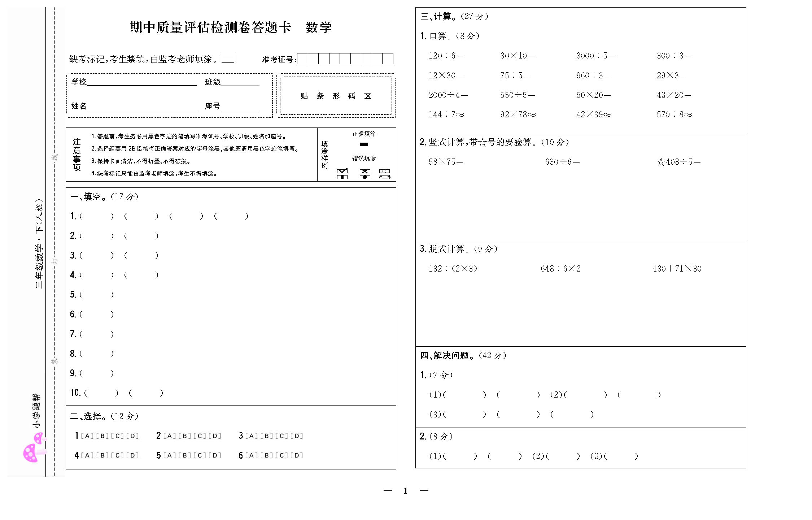The height and width of the screenshot is (520, 812).
Task: Click the problem 550÷5=
Action: click(518, 95)
